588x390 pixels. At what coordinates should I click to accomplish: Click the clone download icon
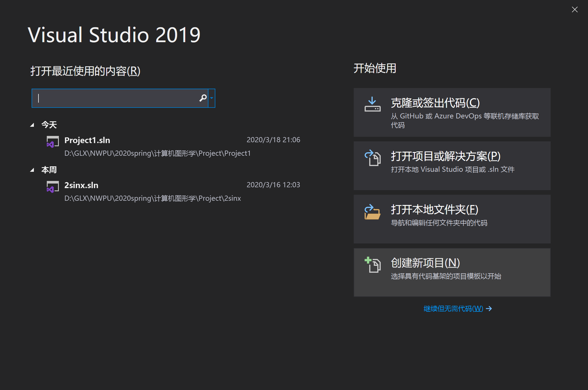(x=372, y=104)
